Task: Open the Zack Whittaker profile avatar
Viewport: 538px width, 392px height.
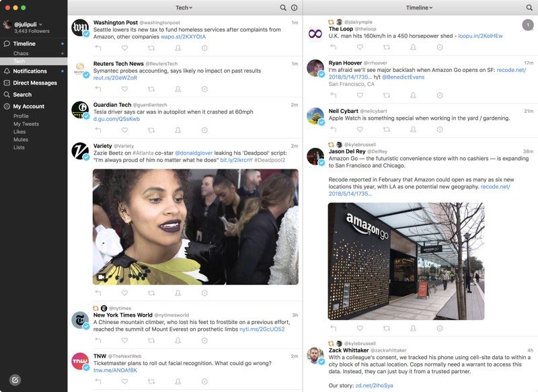Action: coord(315,355)
